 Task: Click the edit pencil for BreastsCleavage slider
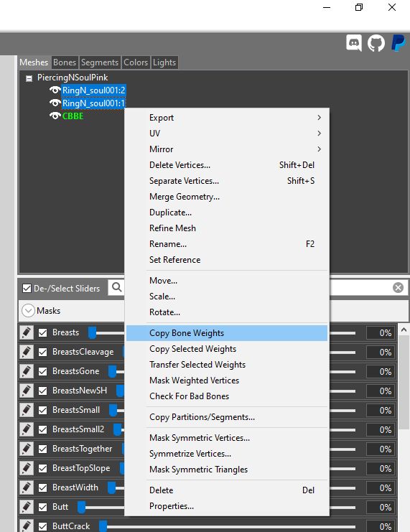26,352
